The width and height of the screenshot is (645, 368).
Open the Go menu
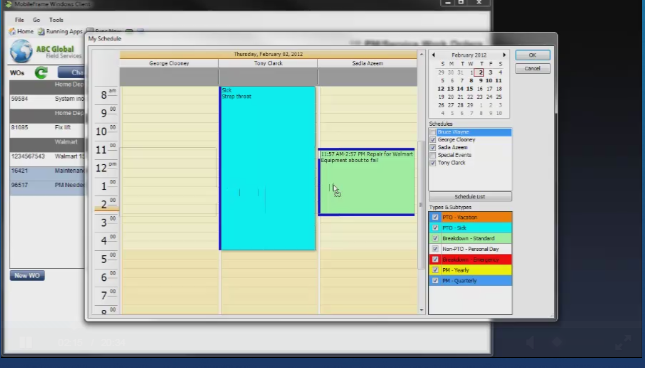pos(36,20)
